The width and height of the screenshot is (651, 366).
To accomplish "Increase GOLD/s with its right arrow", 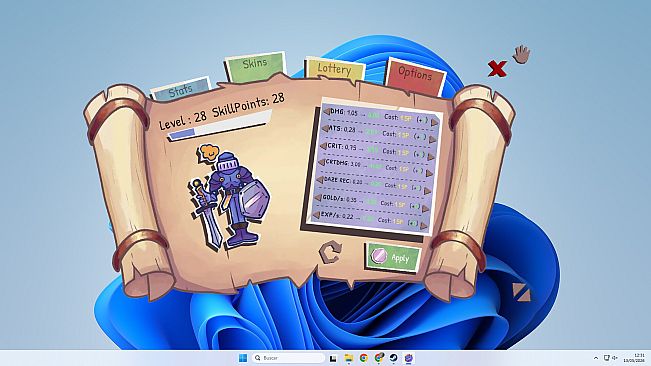I will (x=426, y=209).
